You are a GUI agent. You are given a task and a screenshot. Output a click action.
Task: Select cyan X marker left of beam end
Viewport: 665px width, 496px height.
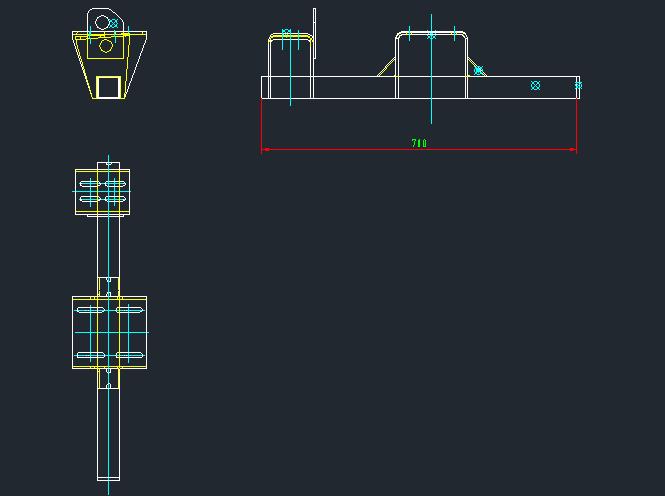click(x=535, y=86)
